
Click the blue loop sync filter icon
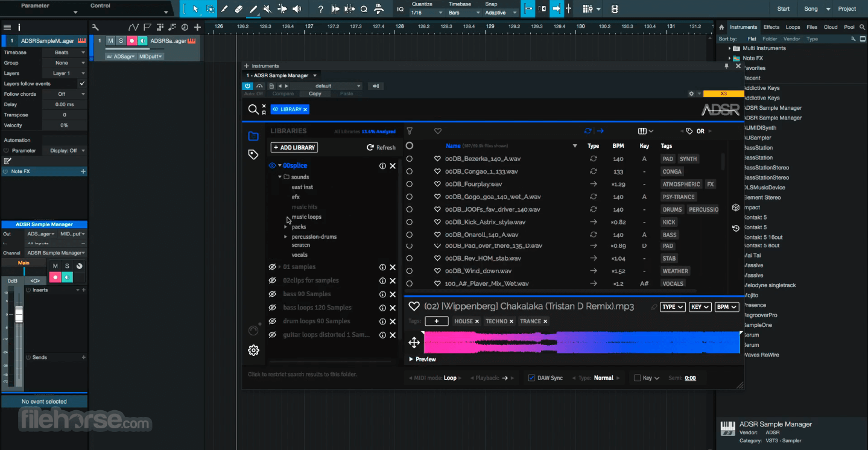(x=588, y=131)
